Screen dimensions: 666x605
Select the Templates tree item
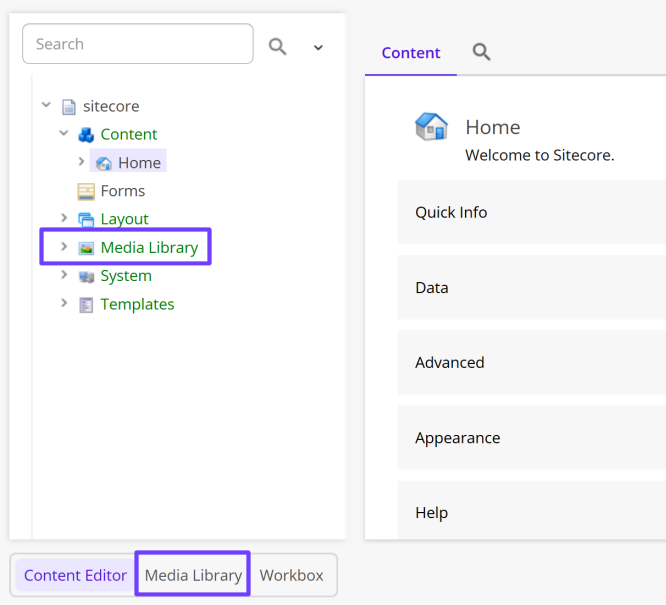click(x=137, y=304)
